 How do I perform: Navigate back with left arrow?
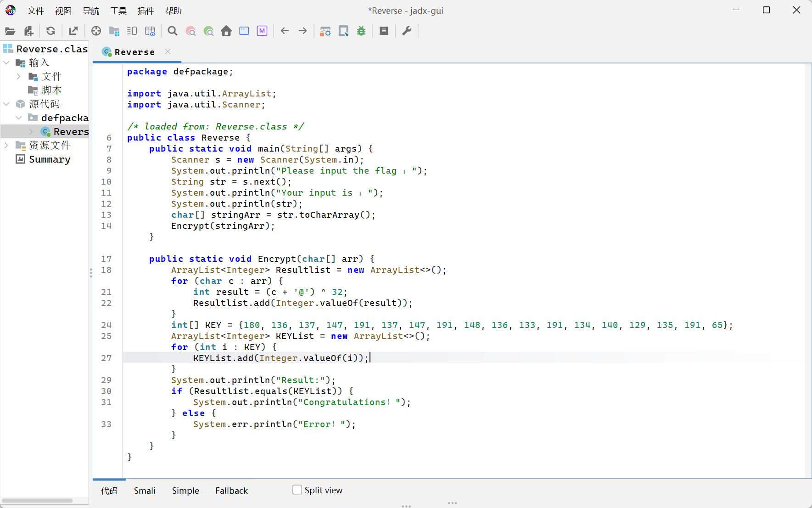[285, 31]
